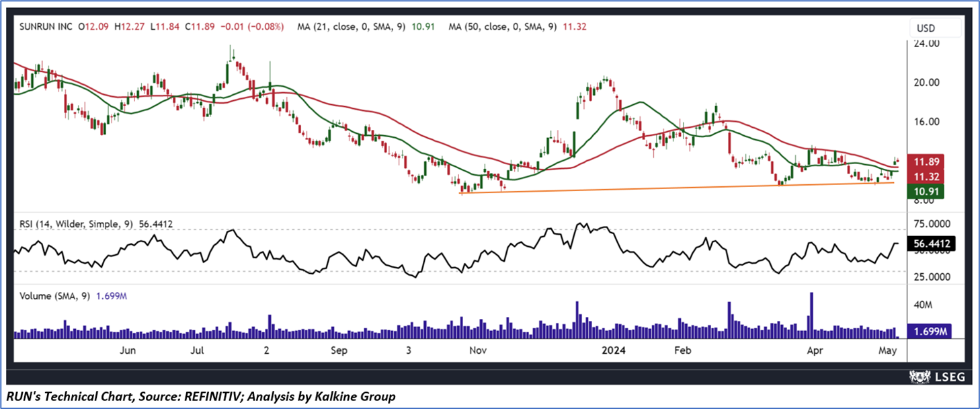
Task: Click the 20.00 price axis label
Action: pos(926,83)
